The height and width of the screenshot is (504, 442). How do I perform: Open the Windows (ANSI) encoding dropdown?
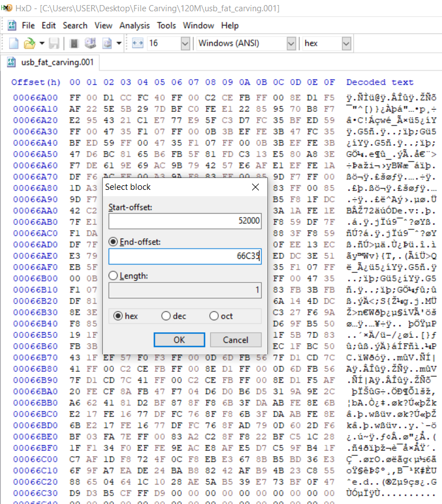pyautogui.click(x=291, y=44)
